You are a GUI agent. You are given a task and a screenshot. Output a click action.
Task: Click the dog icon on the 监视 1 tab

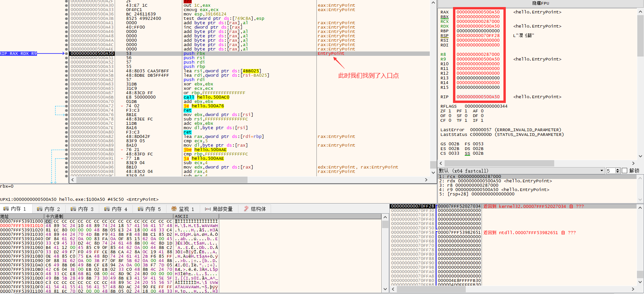point(174,209)
